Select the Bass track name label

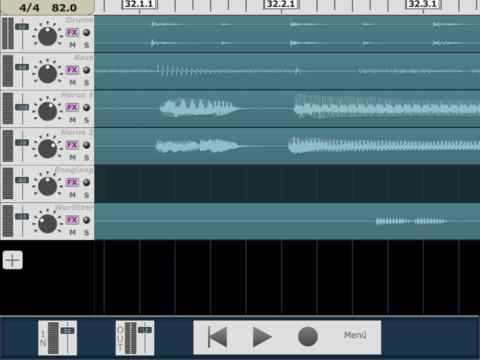tap(84, 57)
